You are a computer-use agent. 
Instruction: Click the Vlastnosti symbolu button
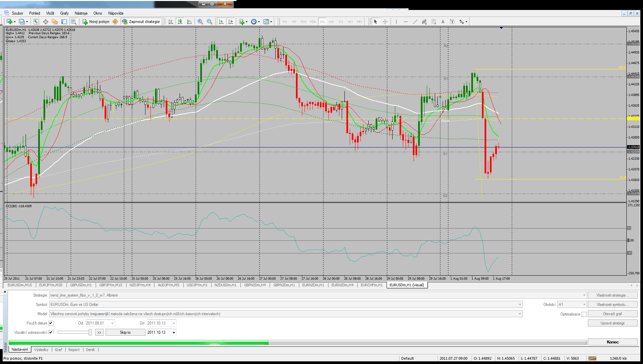click(612, 305)
